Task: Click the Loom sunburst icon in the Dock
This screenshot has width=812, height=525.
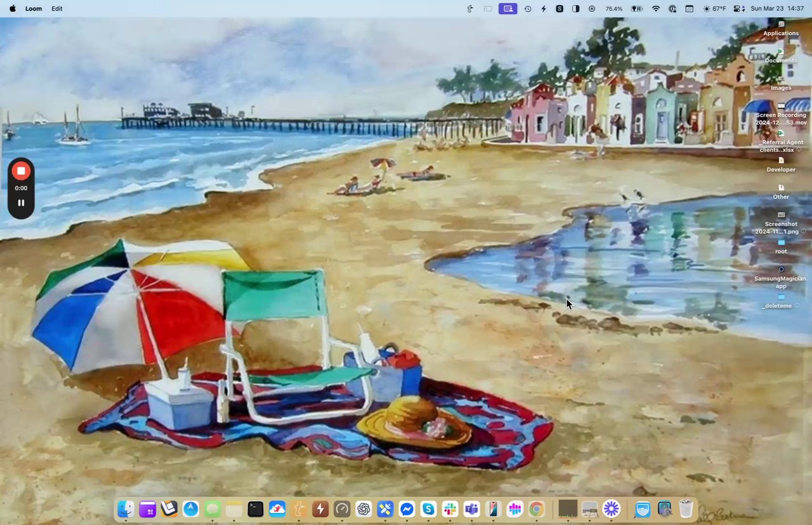Action: (611, 508)
